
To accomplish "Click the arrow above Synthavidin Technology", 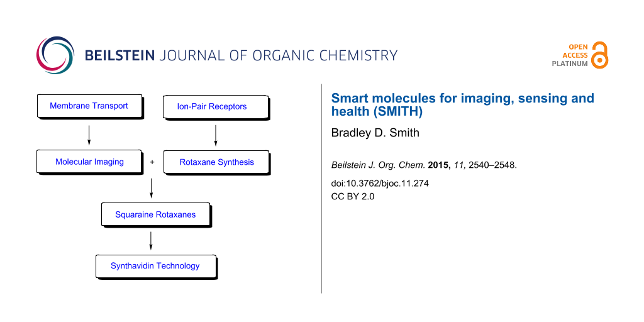I will tap(151, 239).
